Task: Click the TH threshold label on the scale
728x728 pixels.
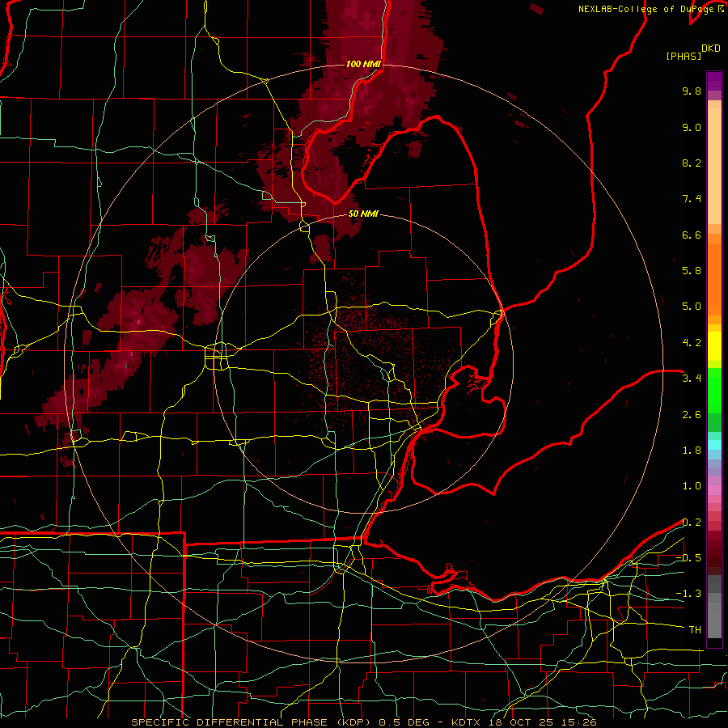Action: (x=695, y=630)
